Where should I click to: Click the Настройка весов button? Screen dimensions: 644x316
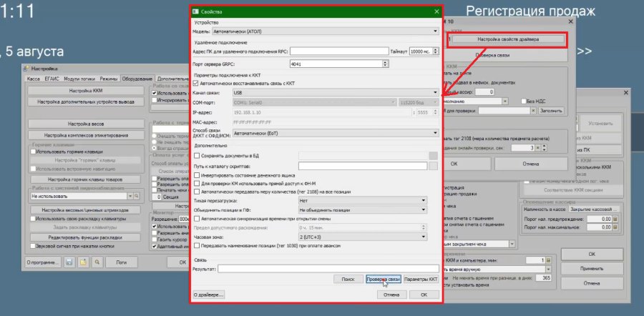[86, 124]
